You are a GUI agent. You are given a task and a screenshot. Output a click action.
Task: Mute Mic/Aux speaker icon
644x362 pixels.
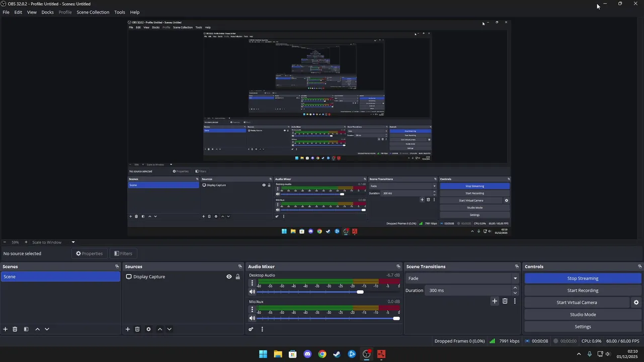click(x=252, y=318)
